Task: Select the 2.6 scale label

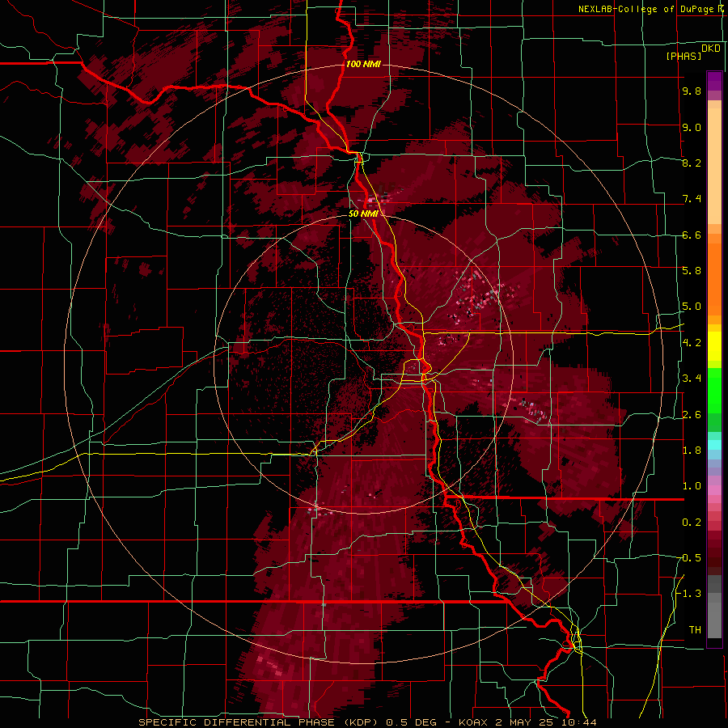Action: coord(692,415)
